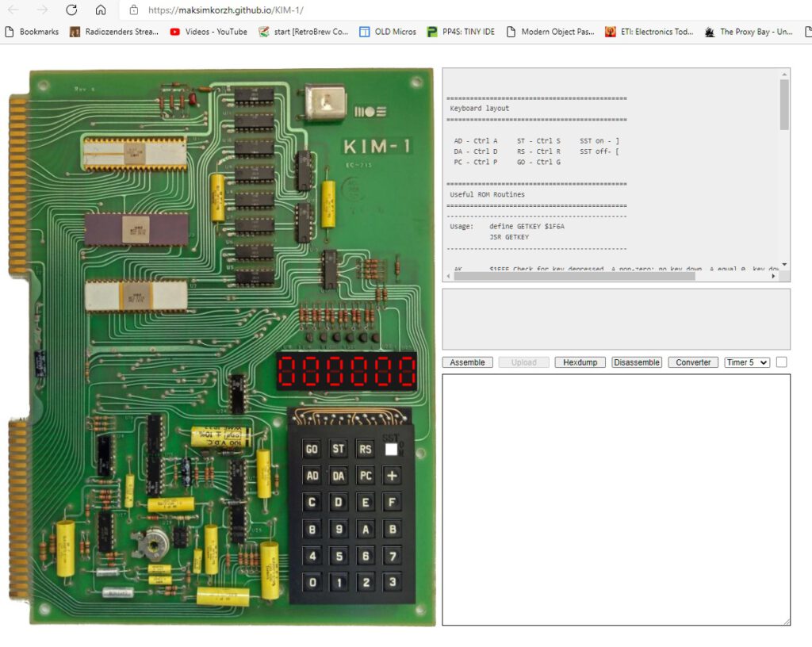Open the ETI: Electronics Tod... bookmark

(649, 32)
